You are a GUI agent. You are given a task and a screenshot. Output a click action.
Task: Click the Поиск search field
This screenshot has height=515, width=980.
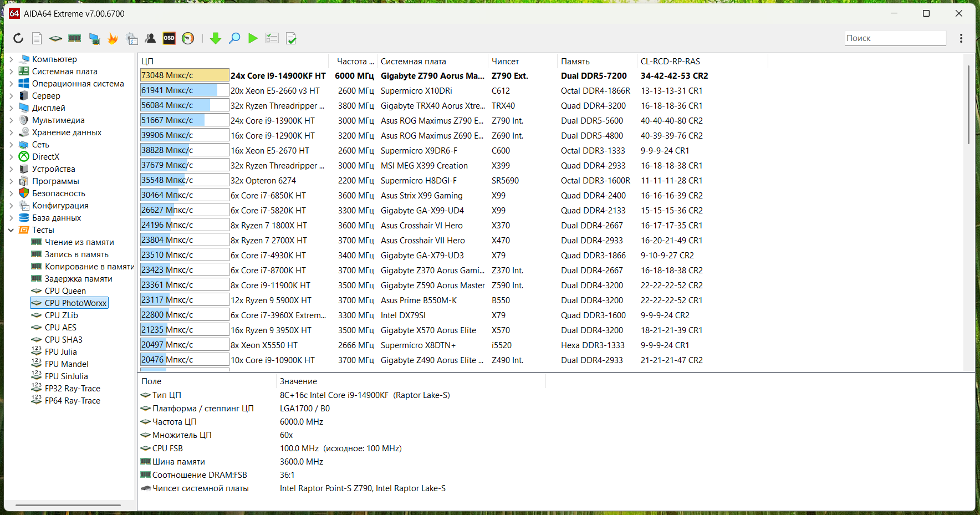point(895,38)
